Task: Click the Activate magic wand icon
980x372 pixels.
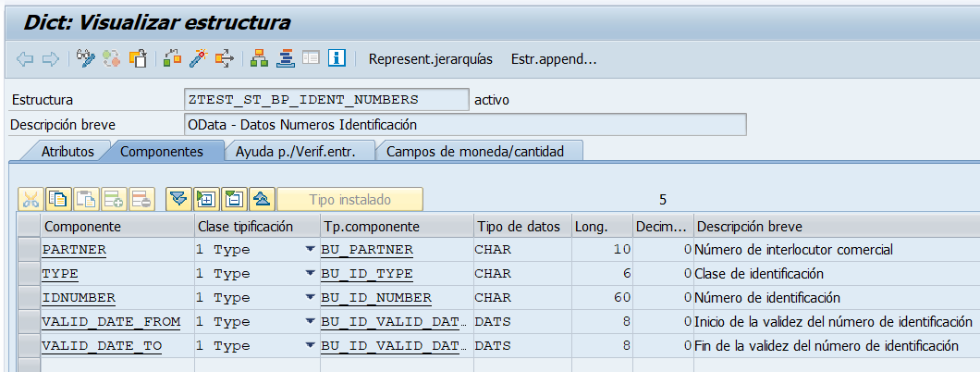Action: [x=197, y=59]
